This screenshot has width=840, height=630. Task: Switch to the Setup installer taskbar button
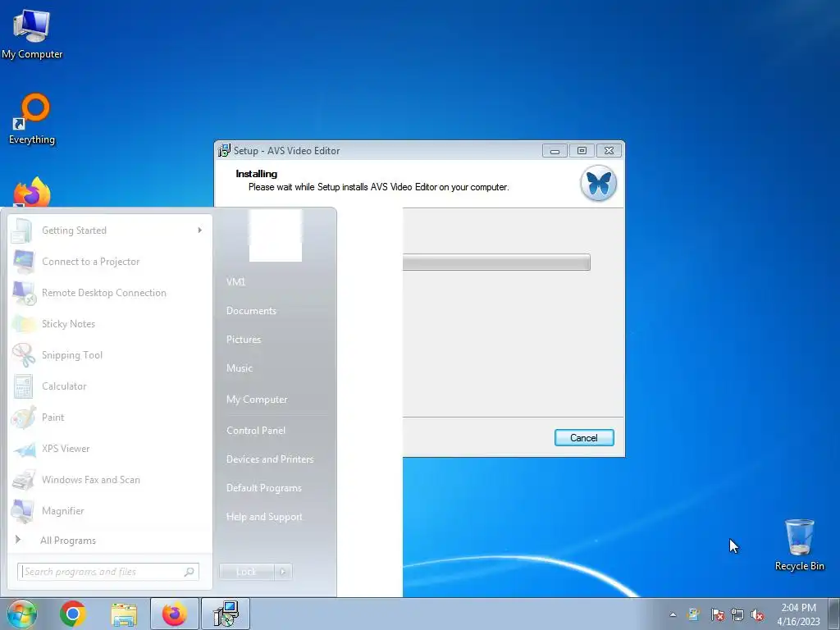click(x=226, y=614)
